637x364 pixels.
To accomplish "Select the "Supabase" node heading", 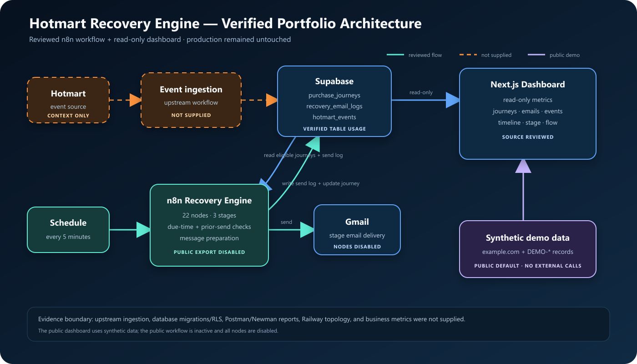I will point(334,81).
